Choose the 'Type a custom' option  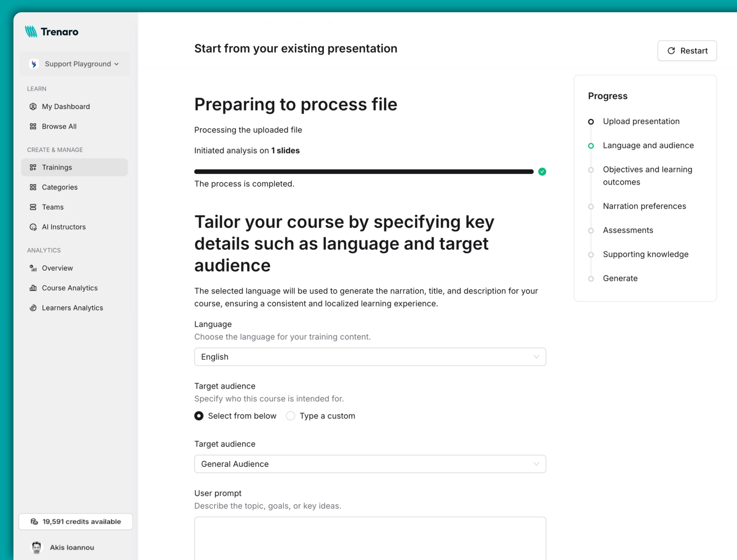290,416
